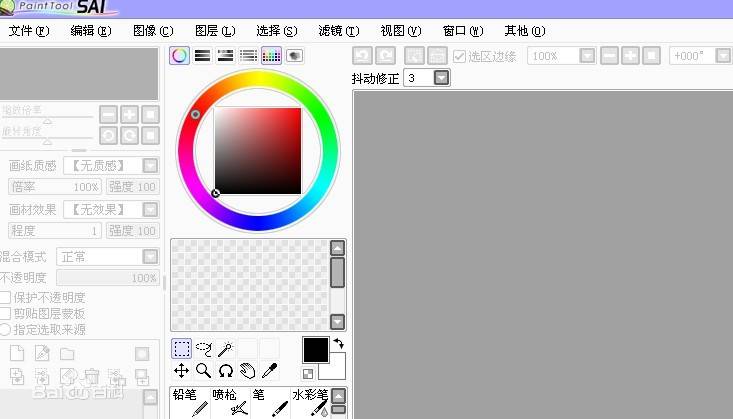Select the 铅笔 pencil brush

click(190, 402)
